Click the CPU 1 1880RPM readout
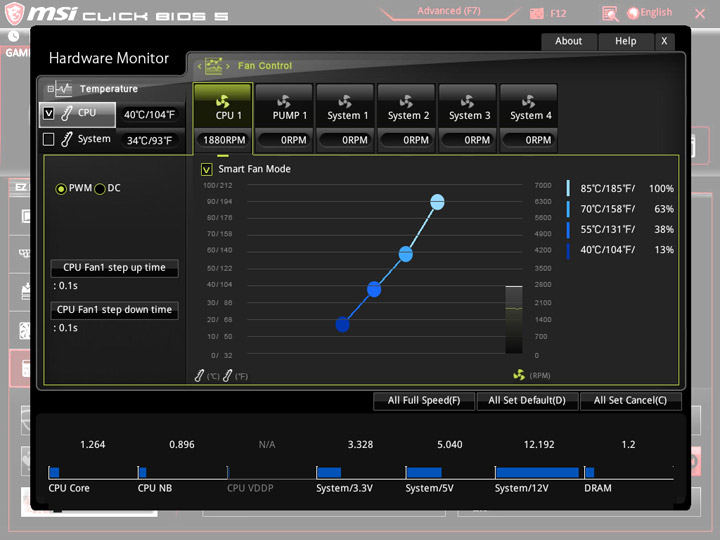Viewport: 720px width, 540px height. (224, 140)
